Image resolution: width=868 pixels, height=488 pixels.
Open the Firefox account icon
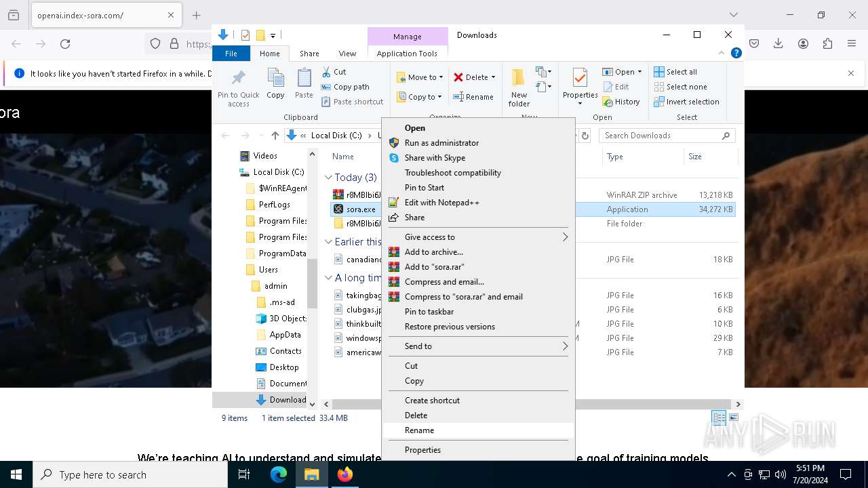tap(803, 44)
